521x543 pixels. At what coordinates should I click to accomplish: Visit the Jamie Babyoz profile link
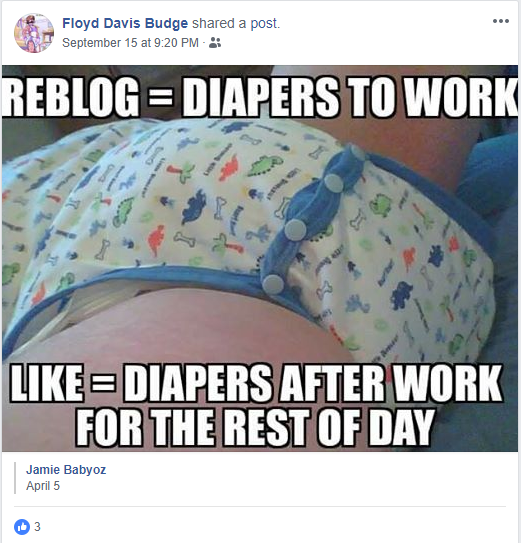[66, 470]
